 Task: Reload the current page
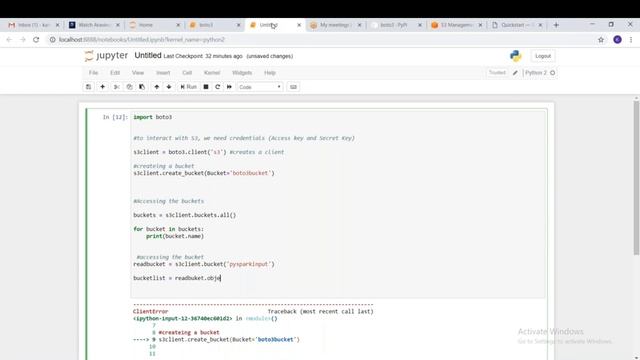(x=36, y=40)
